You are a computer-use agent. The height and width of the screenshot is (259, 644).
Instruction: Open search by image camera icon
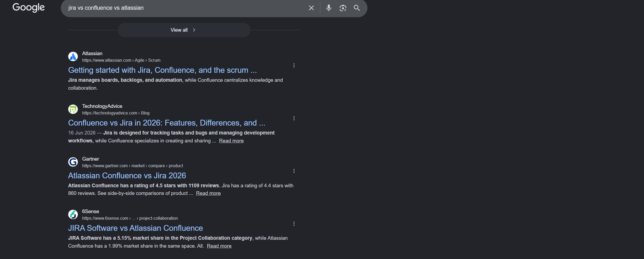click(343, 8)
